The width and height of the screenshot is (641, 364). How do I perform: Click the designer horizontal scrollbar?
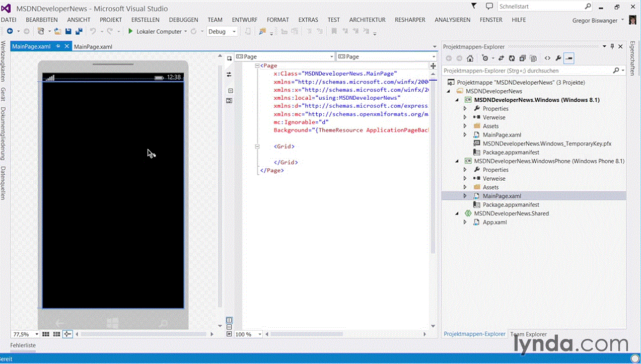(144, 334)
